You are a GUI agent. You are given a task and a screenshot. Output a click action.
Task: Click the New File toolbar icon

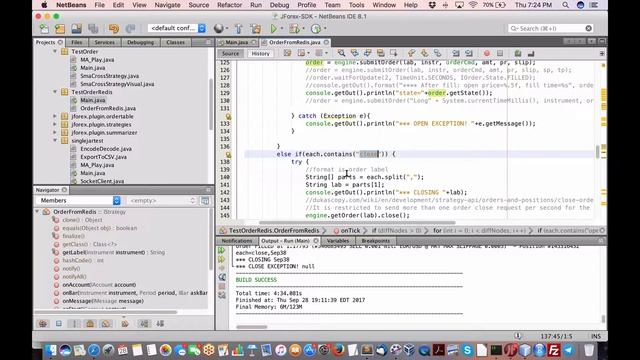(x=44, y=29)
